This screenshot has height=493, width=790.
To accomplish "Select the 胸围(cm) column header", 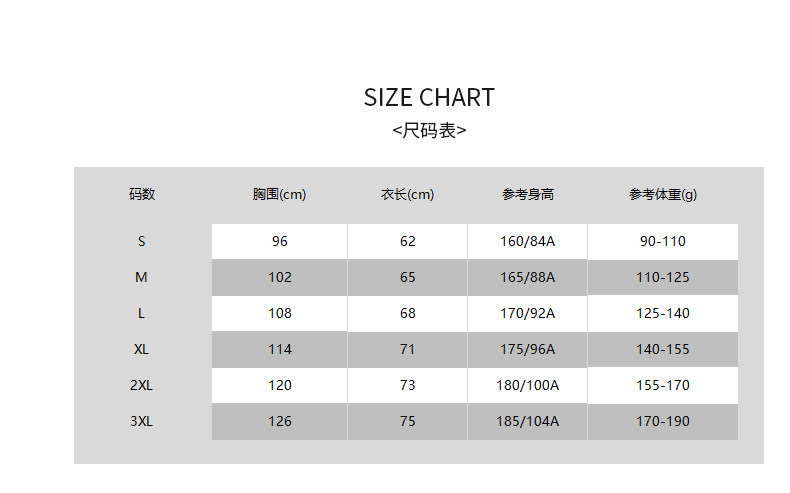I will point(280,194).
